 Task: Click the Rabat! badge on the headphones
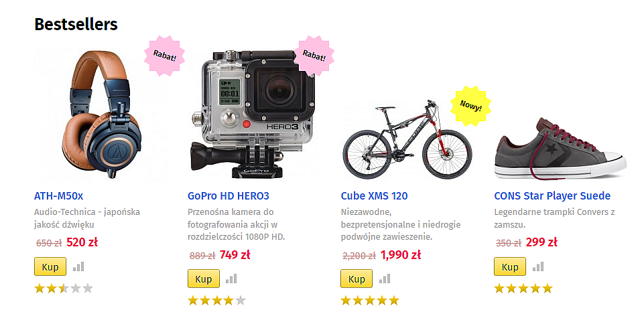pos(165,56)
